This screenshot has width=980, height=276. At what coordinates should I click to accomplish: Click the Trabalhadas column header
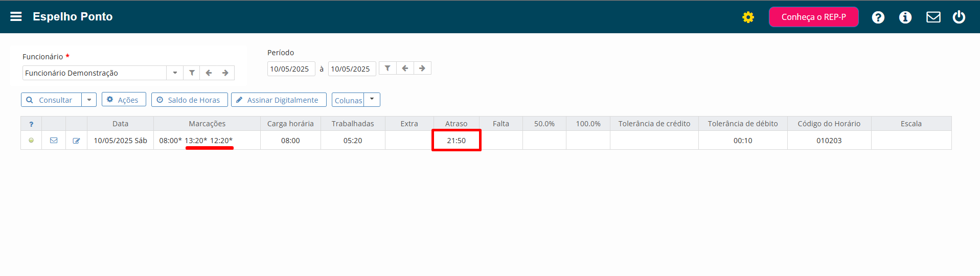(x=353, y=124)
